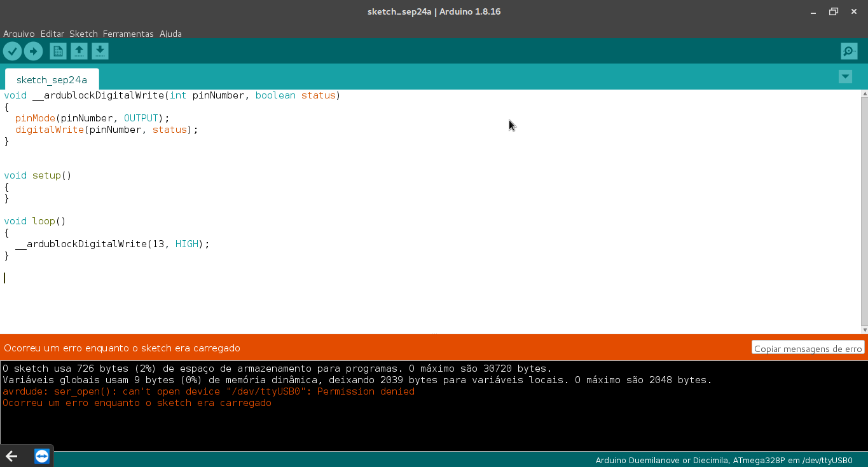Viewport: 868px width, 467px height.
Task: Close the Arduino window
Action: (x=853, y=11)
